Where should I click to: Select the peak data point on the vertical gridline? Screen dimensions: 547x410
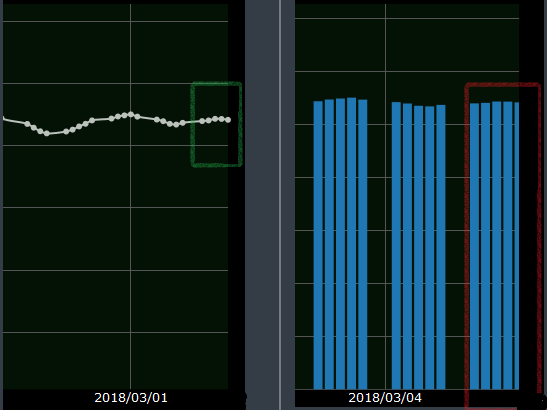[131, 114]
